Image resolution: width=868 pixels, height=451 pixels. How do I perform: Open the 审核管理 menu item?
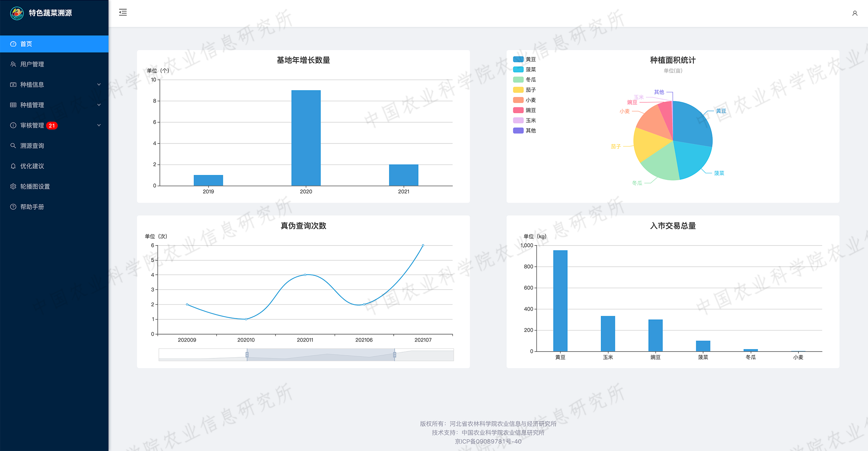(x=32, y=125)
